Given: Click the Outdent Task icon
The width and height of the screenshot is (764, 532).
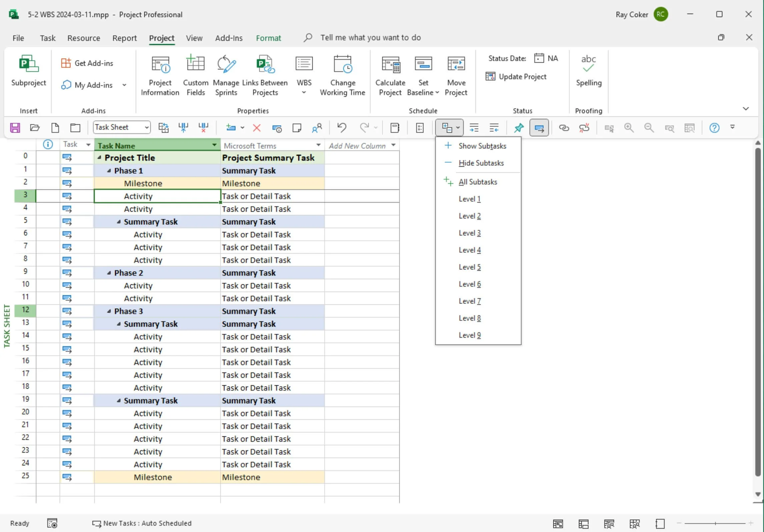Looking at the screenshot, I should coord(494,128).
